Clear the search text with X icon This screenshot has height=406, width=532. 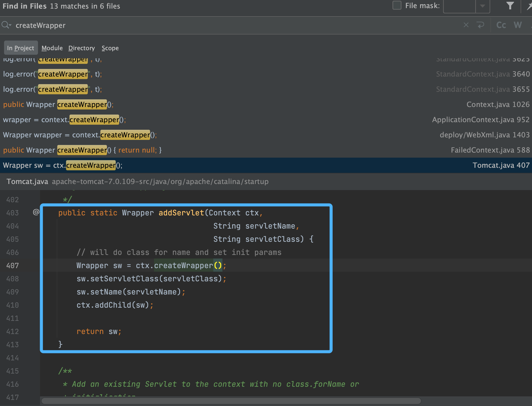(466, 25)
